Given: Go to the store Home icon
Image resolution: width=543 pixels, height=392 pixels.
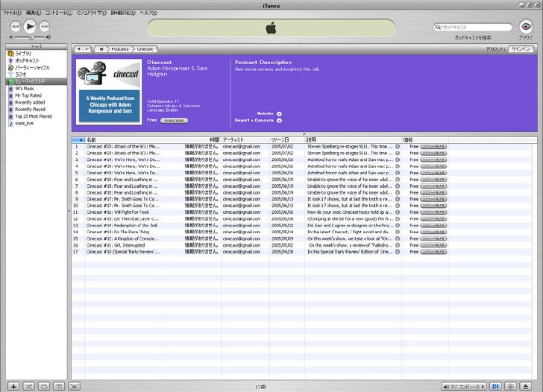Looking at the screenshot, I should click(101, 49).
